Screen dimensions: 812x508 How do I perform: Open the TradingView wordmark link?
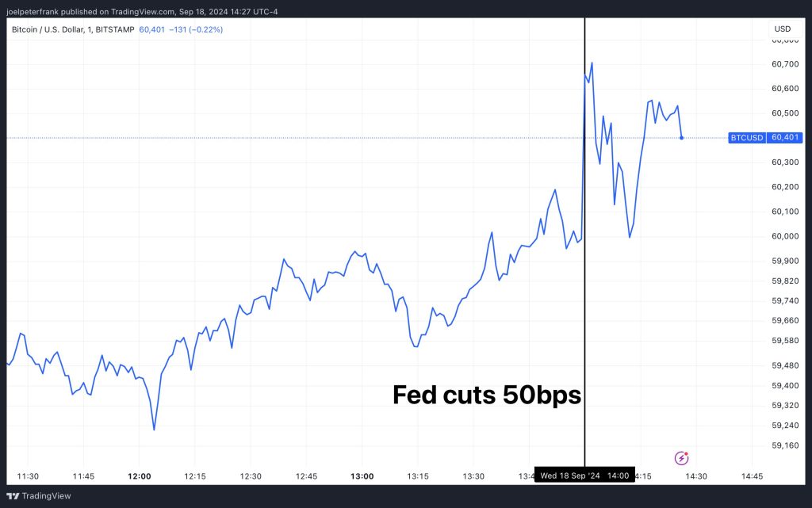[x=46, y=496]
